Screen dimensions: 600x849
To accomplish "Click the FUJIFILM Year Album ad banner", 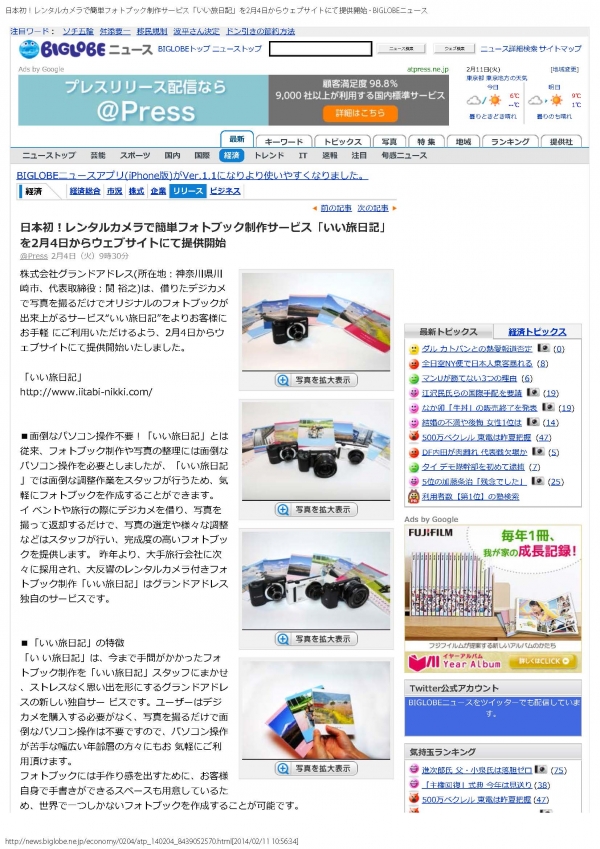I will coord(493,599).
